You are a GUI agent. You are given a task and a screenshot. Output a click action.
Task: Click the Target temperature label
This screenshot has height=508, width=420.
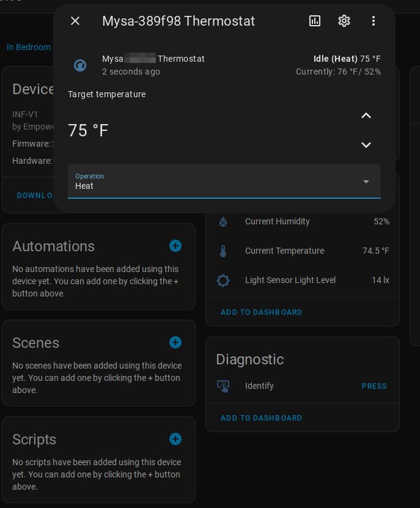pyautogui.click(x=106, y=94)
